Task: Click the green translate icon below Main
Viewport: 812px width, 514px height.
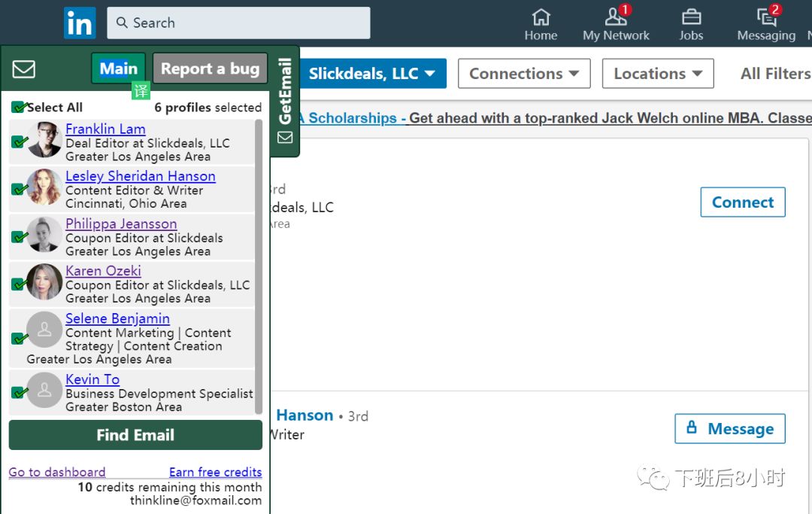Action: point(141,90)
